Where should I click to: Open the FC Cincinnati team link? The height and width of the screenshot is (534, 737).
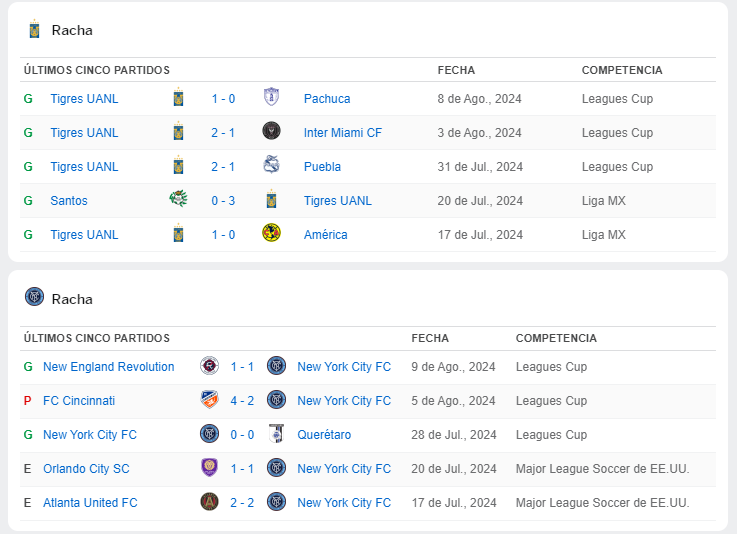[79, 401]
